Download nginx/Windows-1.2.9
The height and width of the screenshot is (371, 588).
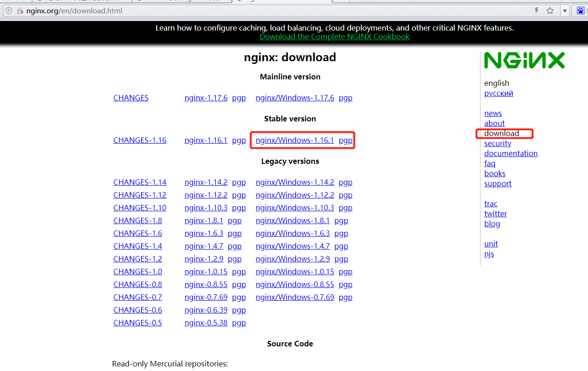[x=293, y=259]
